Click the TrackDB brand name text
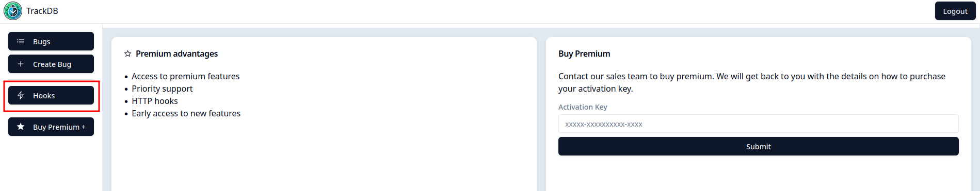980x191 pixels. tap(42, 11)
